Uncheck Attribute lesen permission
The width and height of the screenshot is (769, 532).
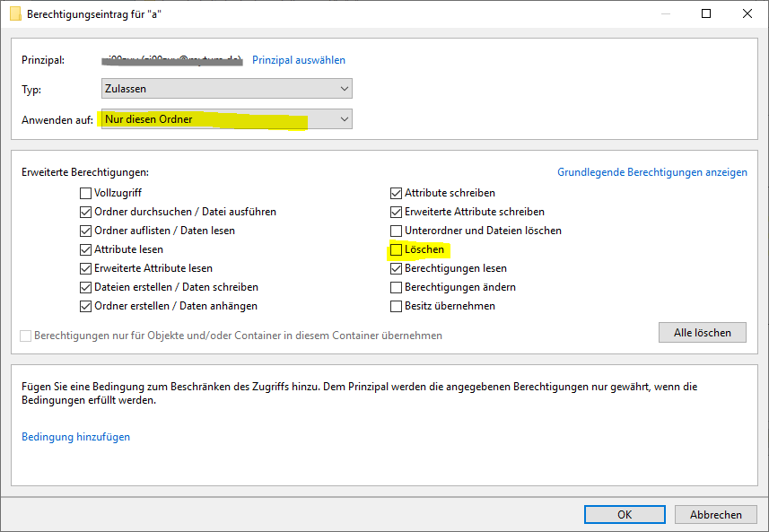[86, 249]
